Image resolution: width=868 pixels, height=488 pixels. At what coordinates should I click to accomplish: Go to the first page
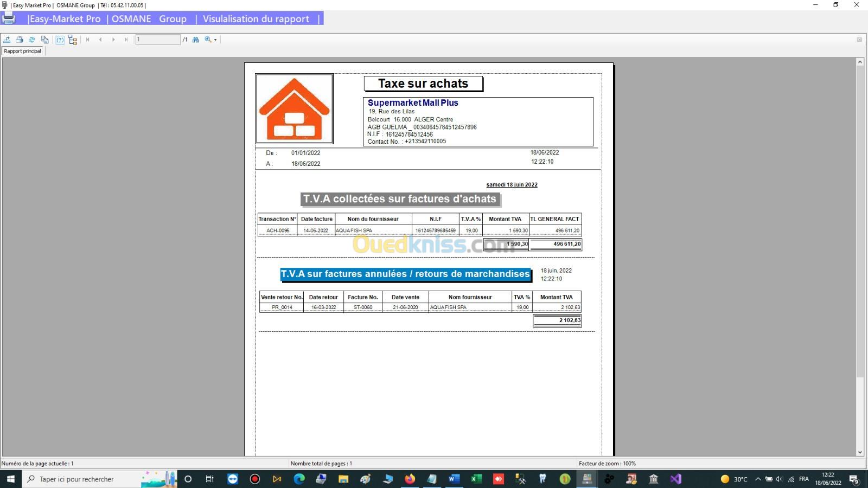(x=88, y=40)
